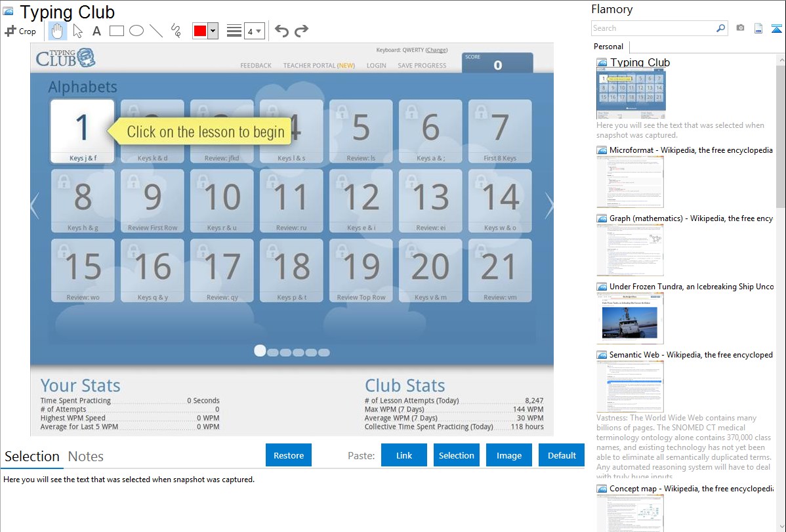The image size is (786, 532).
Task: Open lesson 1 Keys j & f
Action: (83, 131)
